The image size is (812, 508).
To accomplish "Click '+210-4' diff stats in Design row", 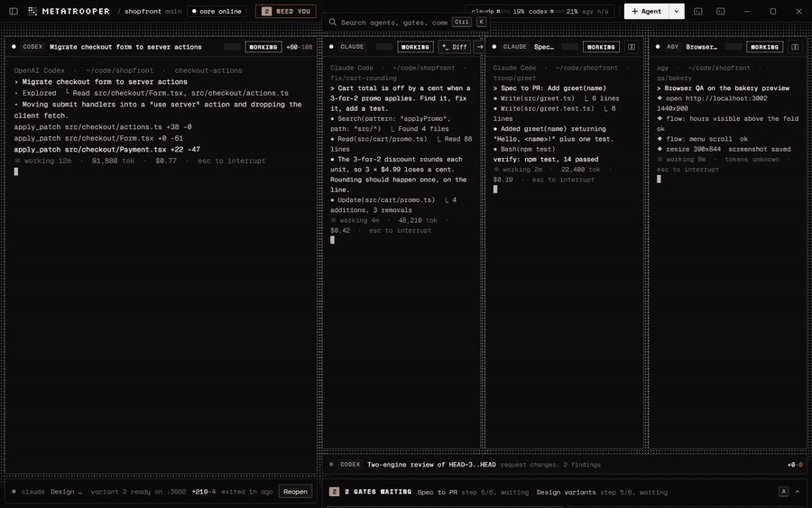I will pyautogui.click(x=204, y=492).
